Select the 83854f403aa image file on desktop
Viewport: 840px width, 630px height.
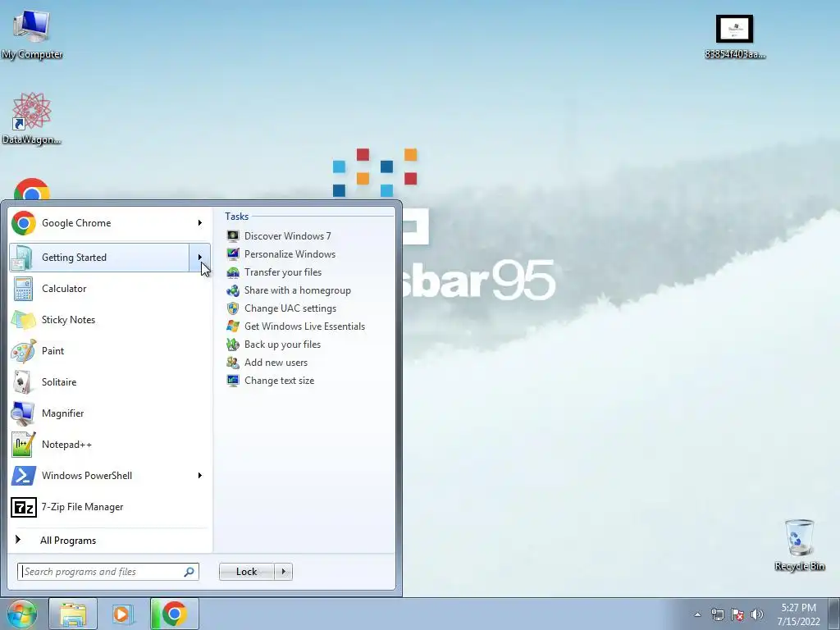[x=734, y=36]
